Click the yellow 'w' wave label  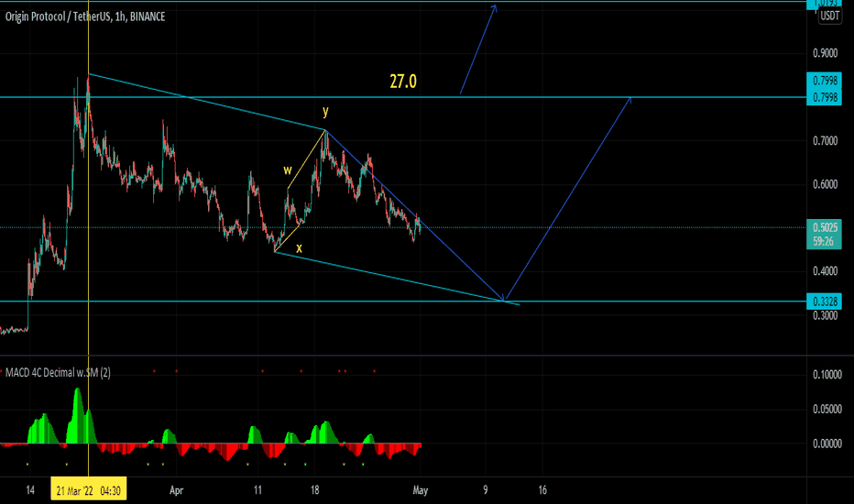288,170
